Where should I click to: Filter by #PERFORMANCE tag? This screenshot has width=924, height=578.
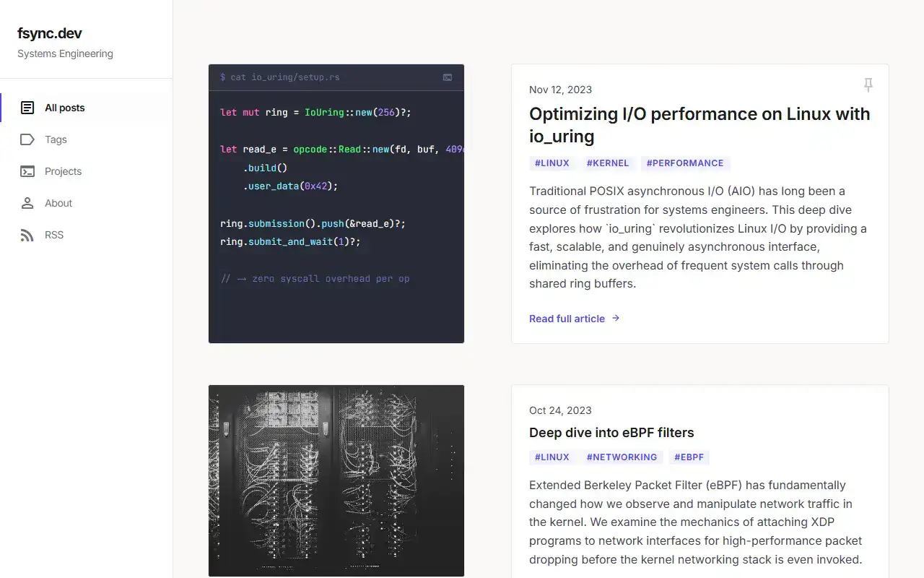[x=685, y=163]
